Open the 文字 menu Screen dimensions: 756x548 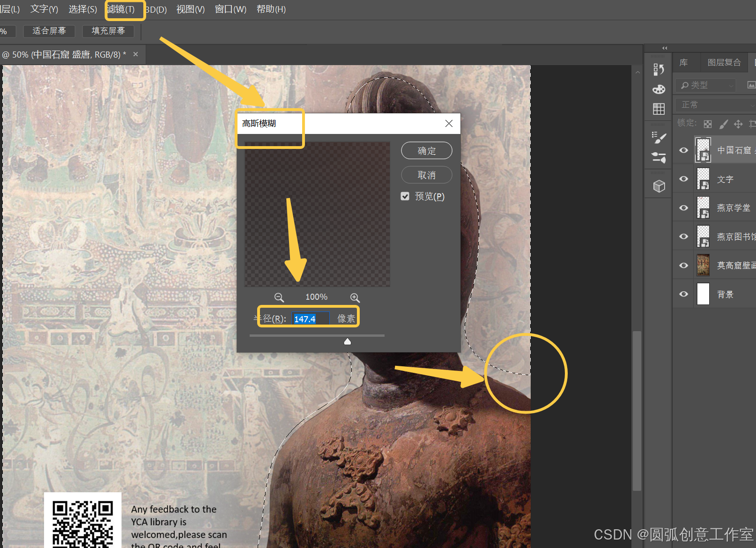click(44, 9)
